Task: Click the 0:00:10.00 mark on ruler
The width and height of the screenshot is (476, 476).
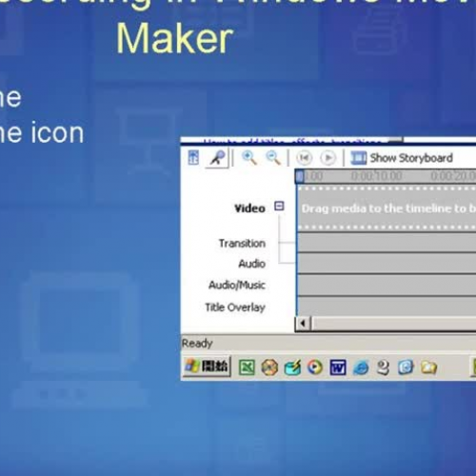Action: click(377, 176)
